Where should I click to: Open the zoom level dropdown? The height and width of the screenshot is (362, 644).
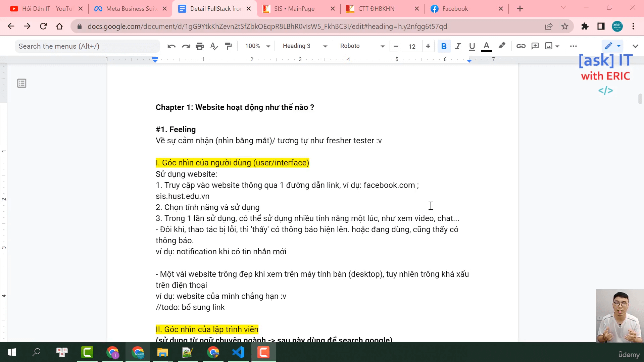[257, 46]
